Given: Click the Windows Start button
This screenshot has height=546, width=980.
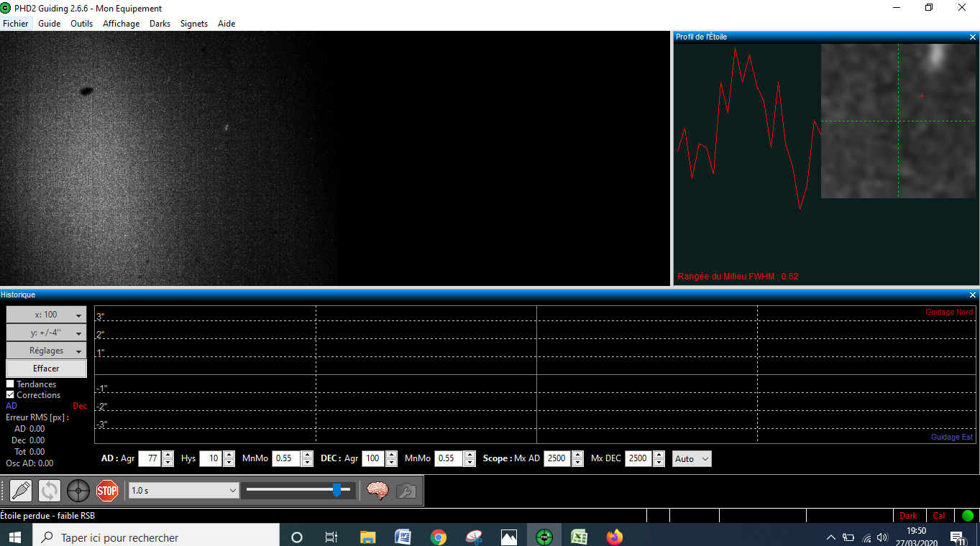Looking at the screenshot, I should click(x=16, y=537).
